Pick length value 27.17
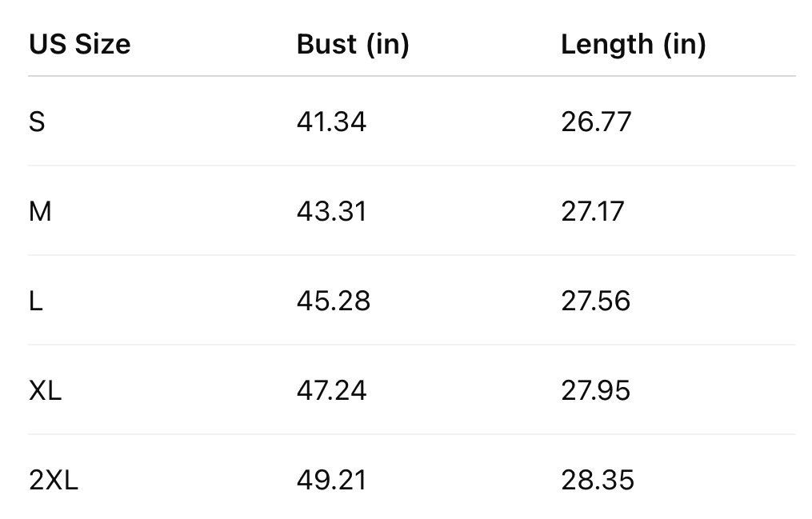The width and height of the screenshot is (812, 519). click(592, 211)
